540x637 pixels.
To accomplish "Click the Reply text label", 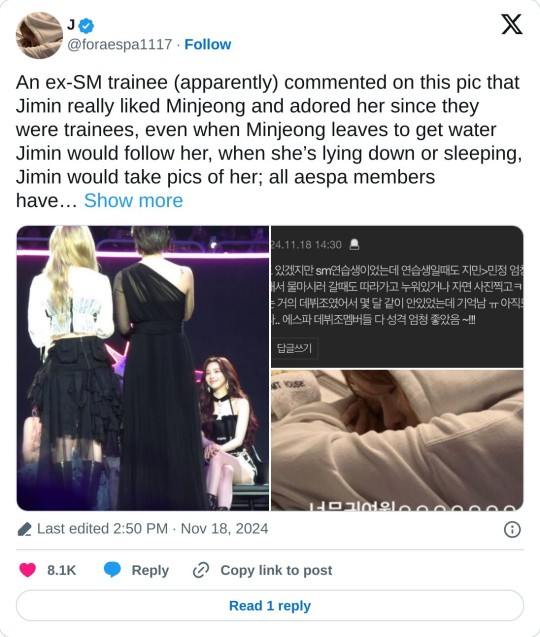I will pos(150,570).
